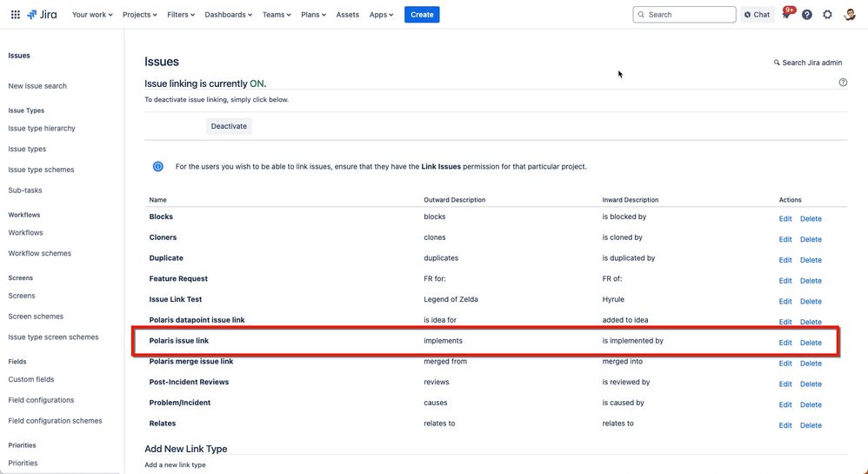868x474 pixels.
Task: Edit the Duplicate link type
Action: coord(785,260)
